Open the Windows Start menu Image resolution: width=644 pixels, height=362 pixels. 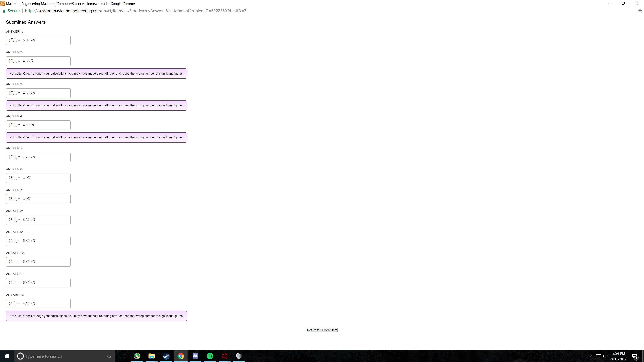click(7, 356)
